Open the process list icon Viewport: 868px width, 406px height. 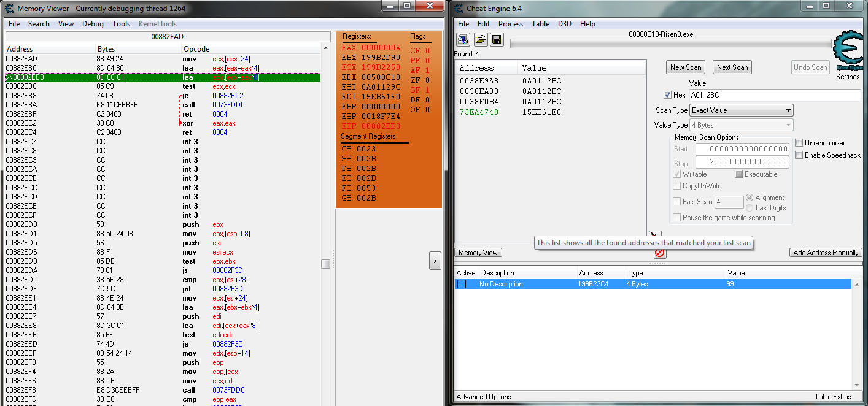pyautogui.click(x=463, y=40)
